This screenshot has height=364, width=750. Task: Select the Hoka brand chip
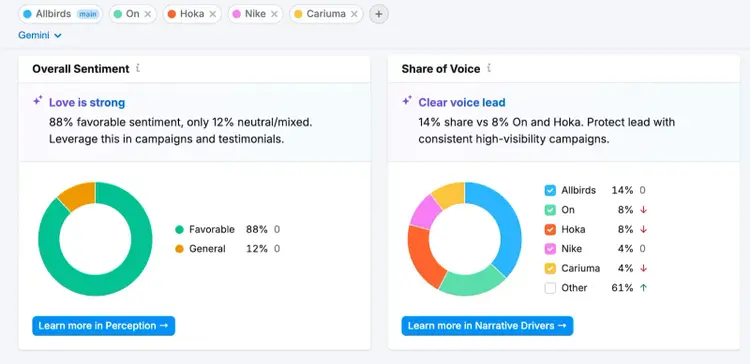192,14
